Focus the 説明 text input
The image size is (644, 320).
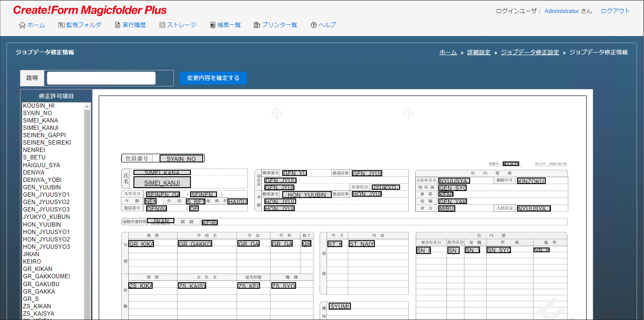click(101, 78)
